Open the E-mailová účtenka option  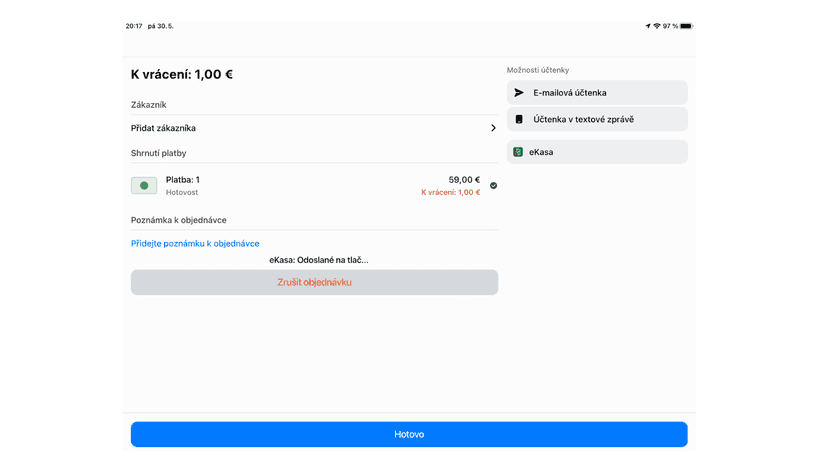click(597, 92)
